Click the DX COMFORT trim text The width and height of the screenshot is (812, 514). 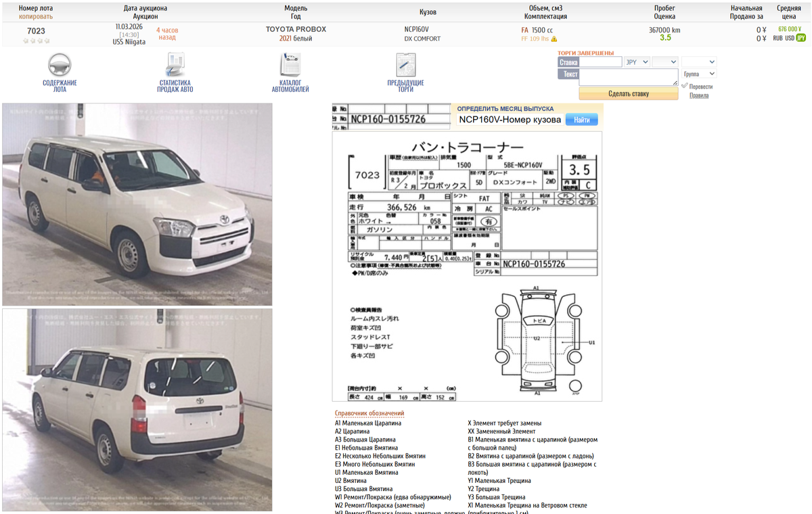click(422, 39)
